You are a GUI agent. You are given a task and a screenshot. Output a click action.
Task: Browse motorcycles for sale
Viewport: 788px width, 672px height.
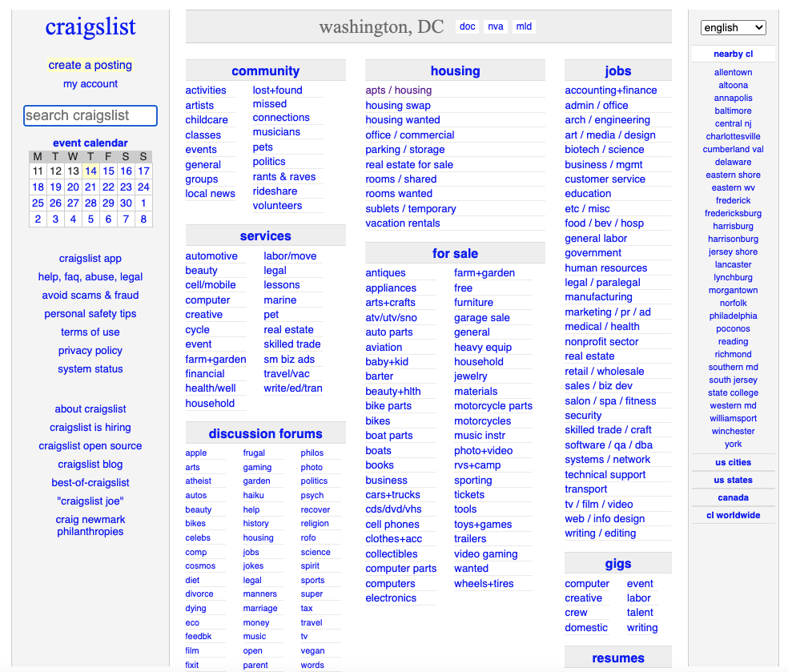click(482, 421)
